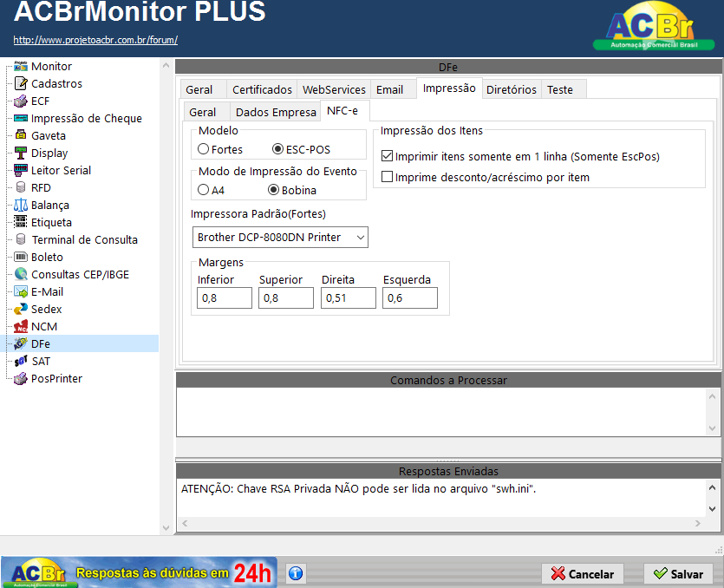Click the Inferior margin field

225,298
